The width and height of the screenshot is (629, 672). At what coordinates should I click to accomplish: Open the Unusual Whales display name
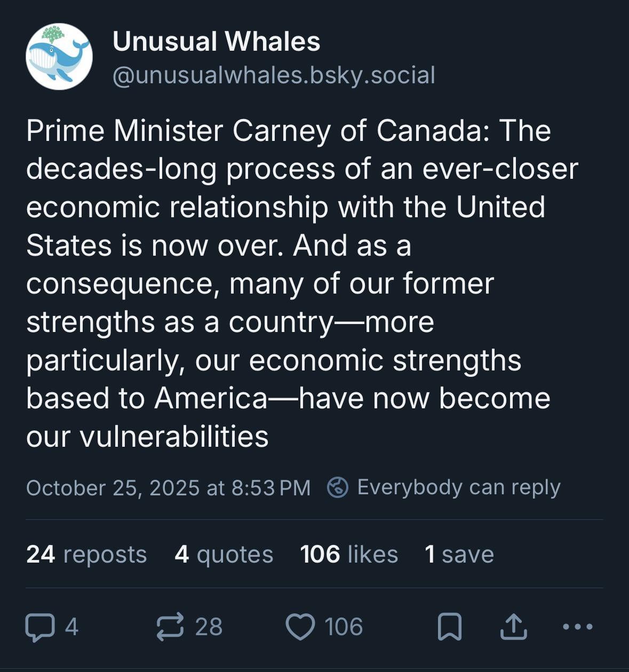click(216, 42)
